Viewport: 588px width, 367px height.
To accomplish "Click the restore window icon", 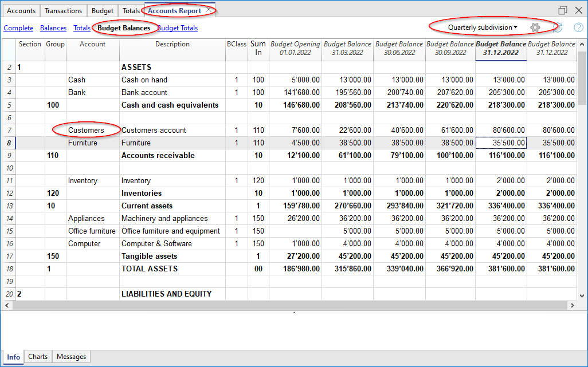I will point(563,10).
